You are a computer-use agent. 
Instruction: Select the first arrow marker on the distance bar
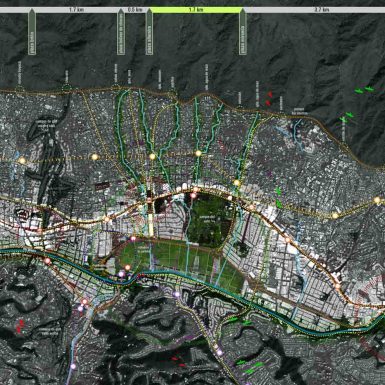(x=32, y=32)
